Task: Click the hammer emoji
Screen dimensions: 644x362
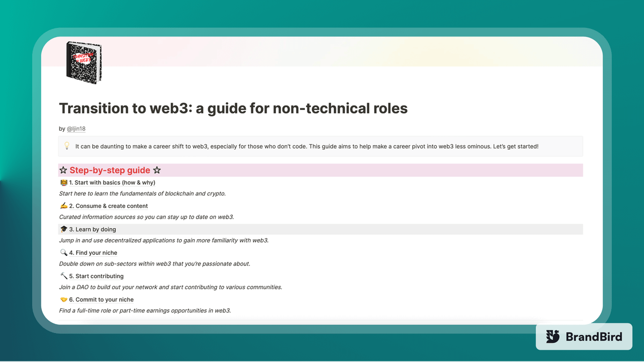Action: [63, 276]
